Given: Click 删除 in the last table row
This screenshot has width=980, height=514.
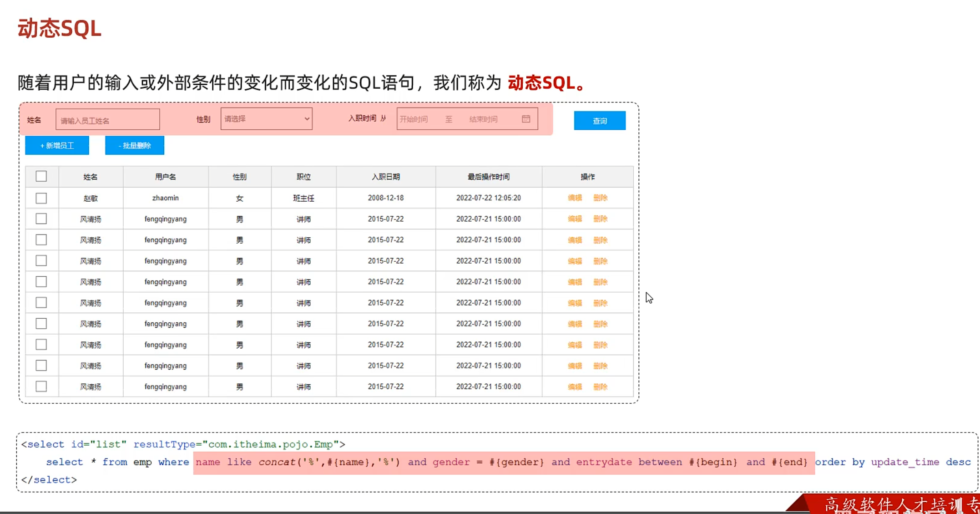Looking at the screenshot, I should pyautogui.click(x=600, y=387).
